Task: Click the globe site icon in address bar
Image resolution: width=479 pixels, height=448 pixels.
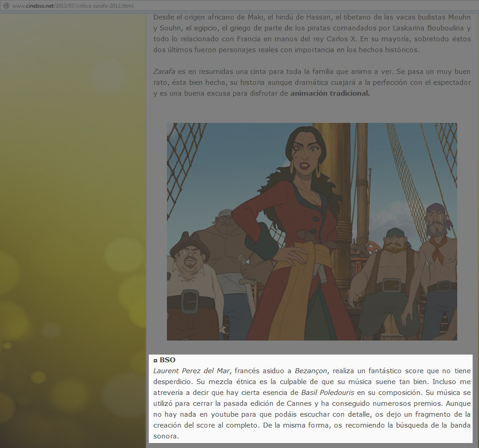Action: (x=6, y=6)
